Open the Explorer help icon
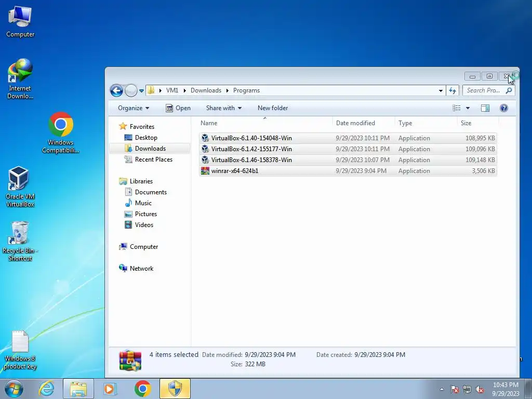The image size is (532, 399). click(x=504, y=108)
